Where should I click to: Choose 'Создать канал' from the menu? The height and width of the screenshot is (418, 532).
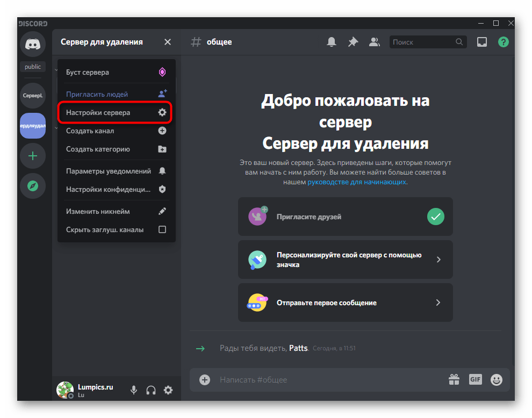tap(116, 131)
